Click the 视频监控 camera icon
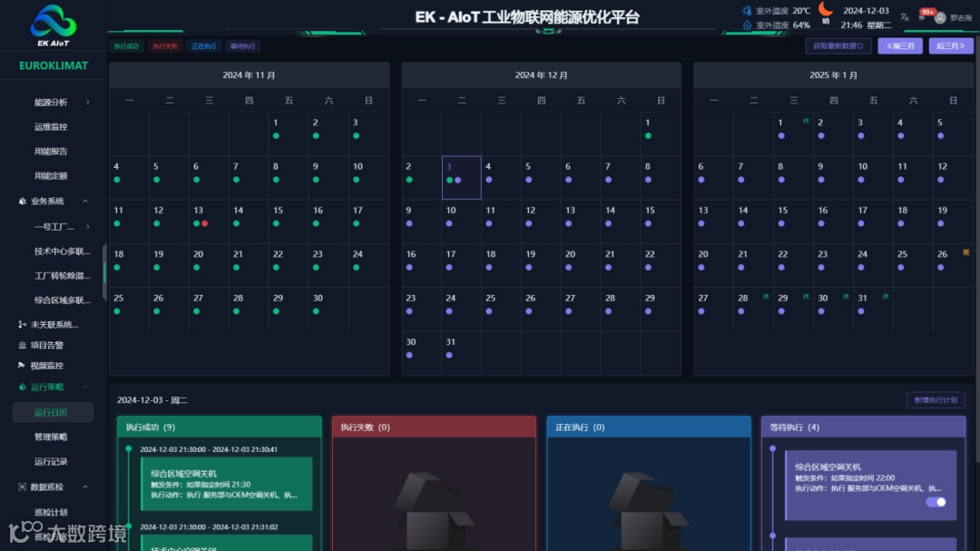 tap(22, 365)
